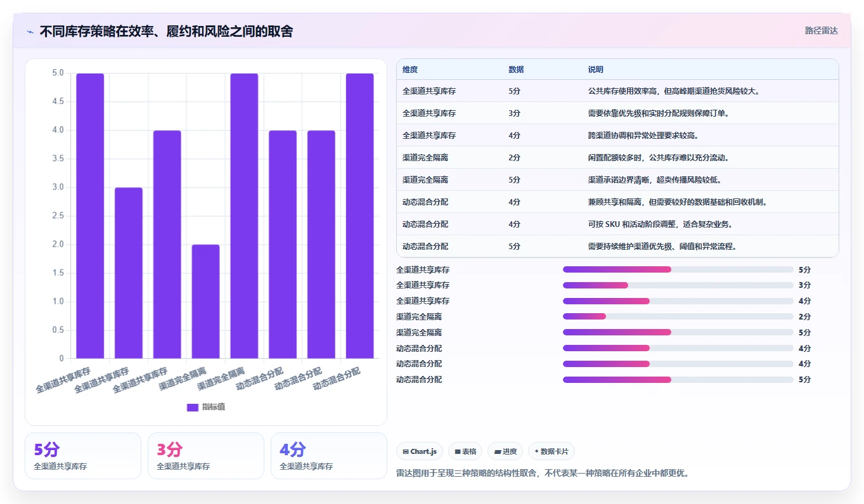Screen dimensions: 864x504
Task: Click the 全渠道共享库存 chart bar at 4.0
Action: coord(167,245)
